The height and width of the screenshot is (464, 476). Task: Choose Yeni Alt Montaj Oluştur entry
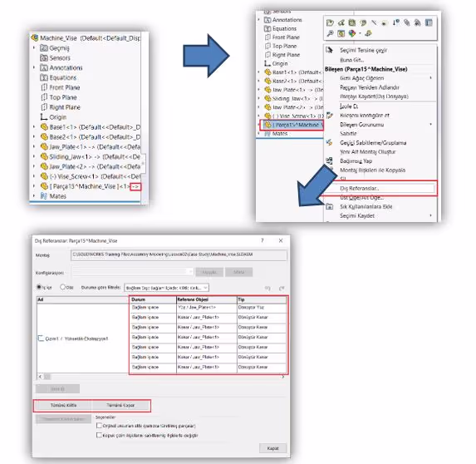point(380,151)
